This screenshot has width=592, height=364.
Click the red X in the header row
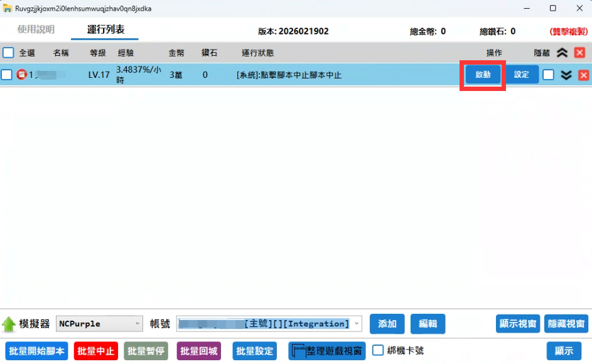(579, 53)
